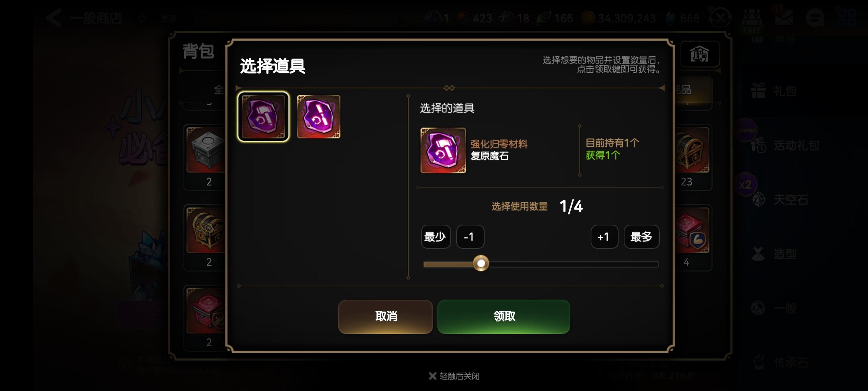Screen dimensions: 868x391
Task: Click the 最少 minimum quantity button
Action: [435, 237]
